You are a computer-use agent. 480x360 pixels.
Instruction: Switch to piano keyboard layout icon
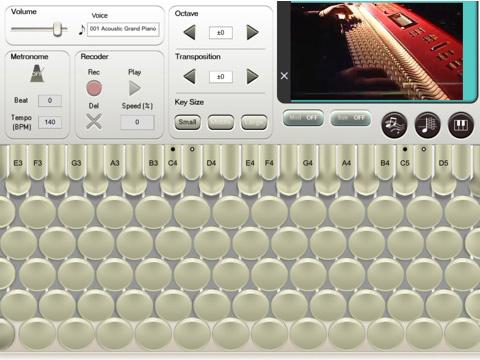point(461,125)
